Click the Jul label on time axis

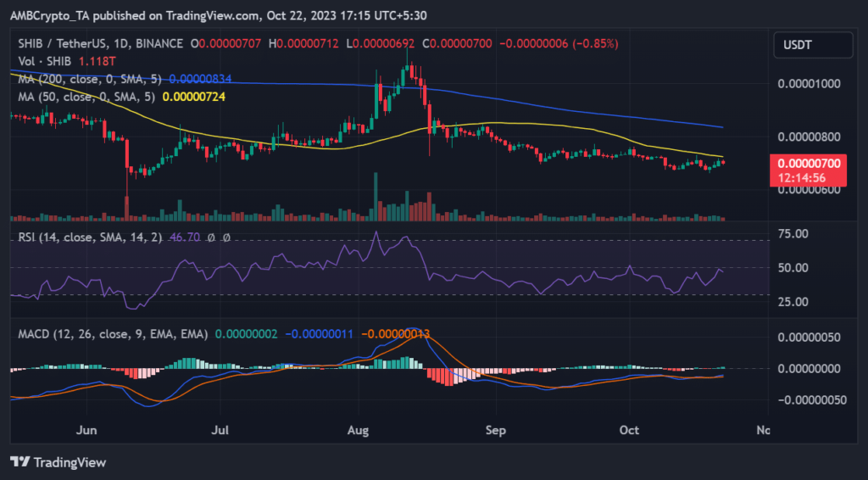221,431
